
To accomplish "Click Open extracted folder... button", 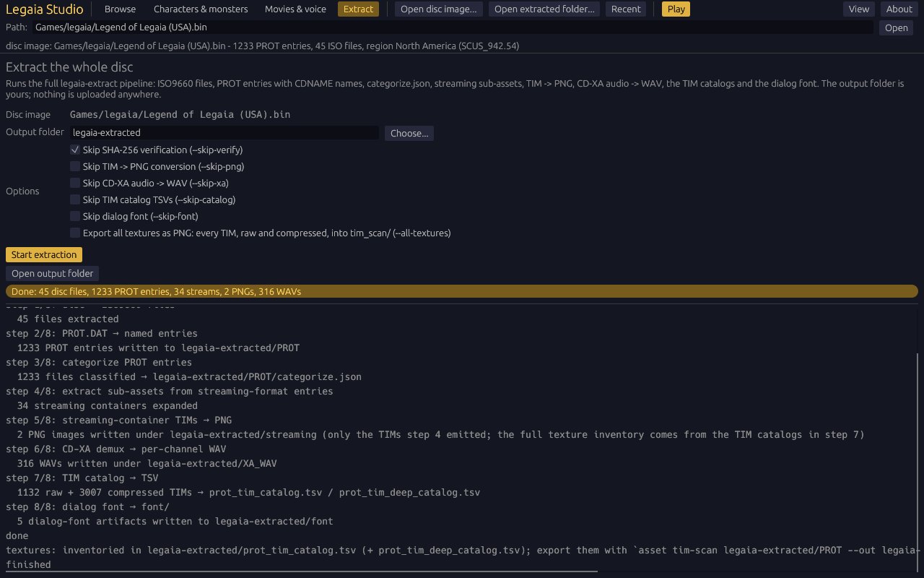I will coord(544,9).
